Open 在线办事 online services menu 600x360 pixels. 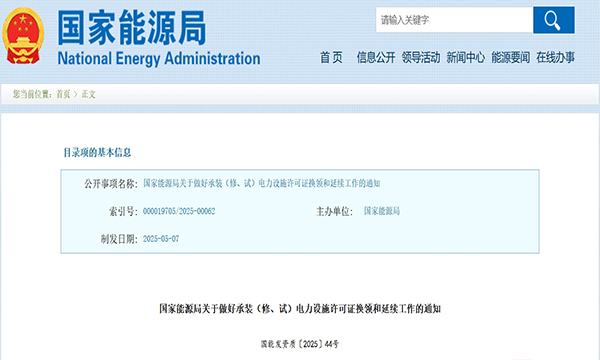(555, 58)
